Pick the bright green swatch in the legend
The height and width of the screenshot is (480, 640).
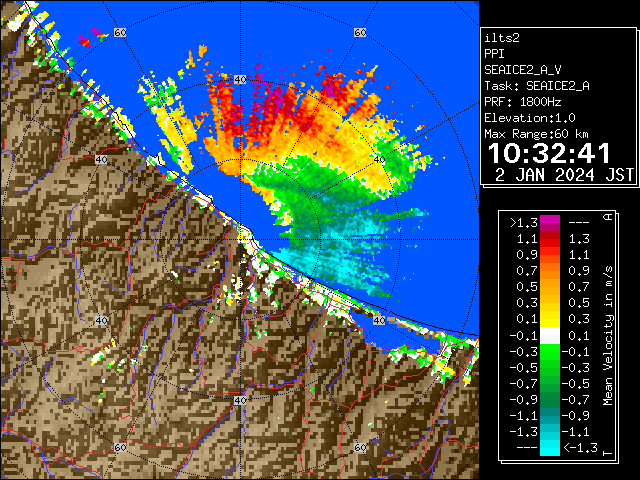pos(550,351)
